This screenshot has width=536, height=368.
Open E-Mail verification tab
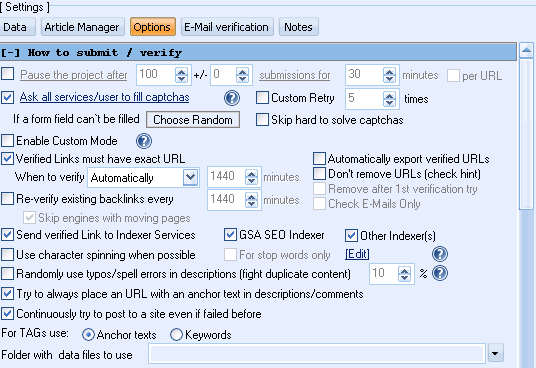pos(227,27)
